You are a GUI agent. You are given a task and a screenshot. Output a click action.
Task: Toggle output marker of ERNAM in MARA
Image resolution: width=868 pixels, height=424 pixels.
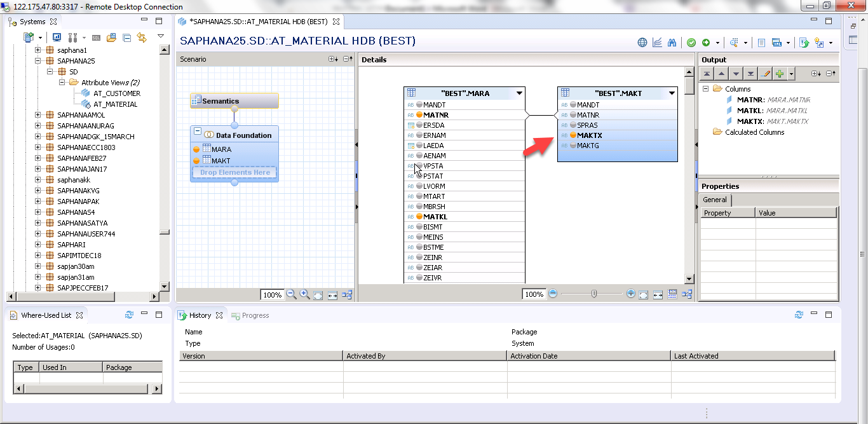419,135
